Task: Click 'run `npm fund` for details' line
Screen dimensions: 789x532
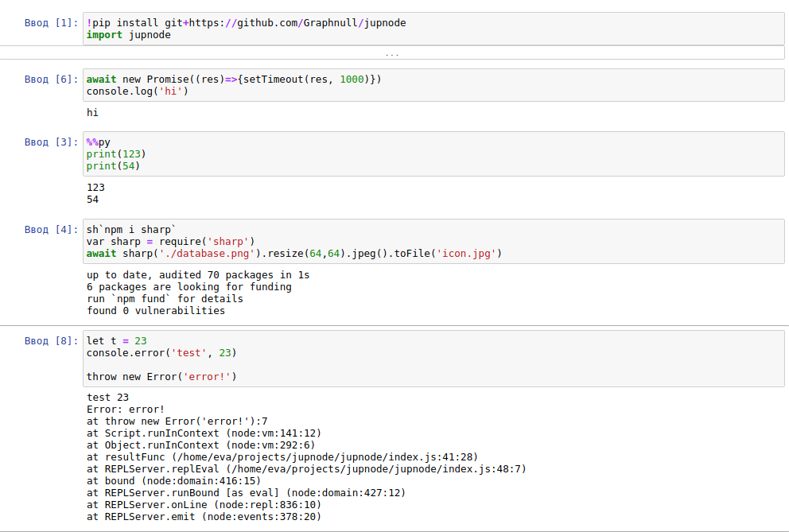Action: pos(165,299)
